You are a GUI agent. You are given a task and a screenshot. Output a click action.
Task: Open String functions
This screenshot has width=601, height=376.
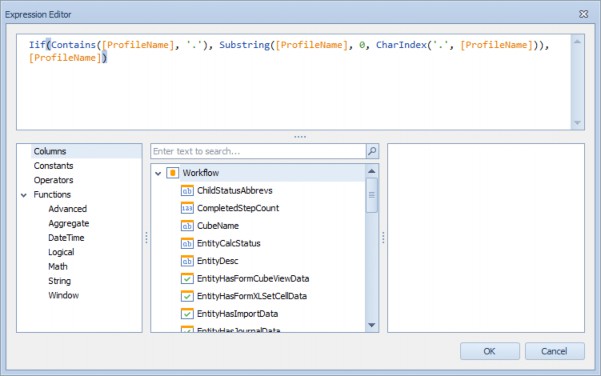59,281
